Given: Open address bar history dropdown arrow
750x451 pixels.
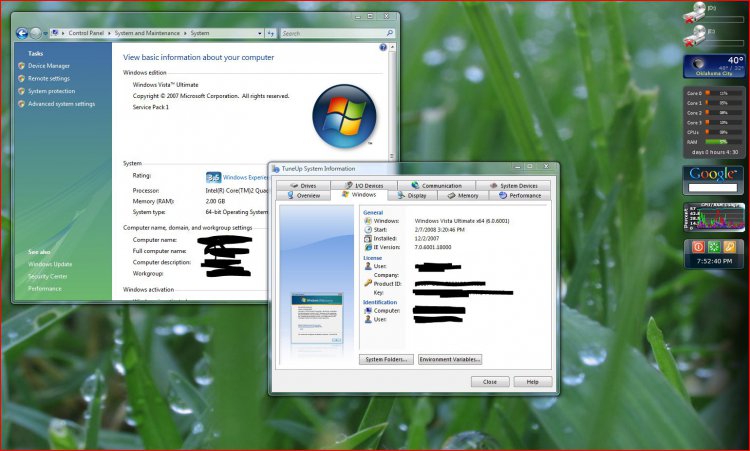Looking at the screenshot, I should (260, 33).
